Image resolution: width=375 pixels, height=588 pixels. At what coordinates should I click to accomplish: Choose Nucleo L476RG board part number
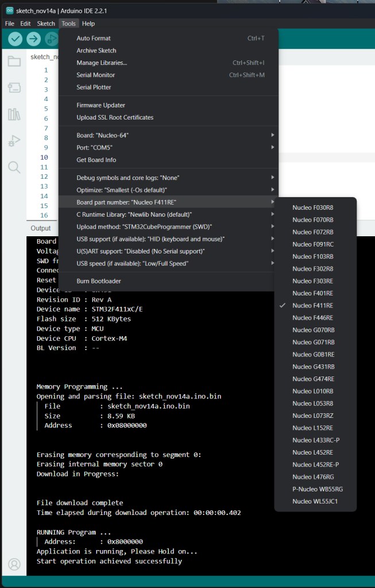pyautogui.click(x=312, y=476)
